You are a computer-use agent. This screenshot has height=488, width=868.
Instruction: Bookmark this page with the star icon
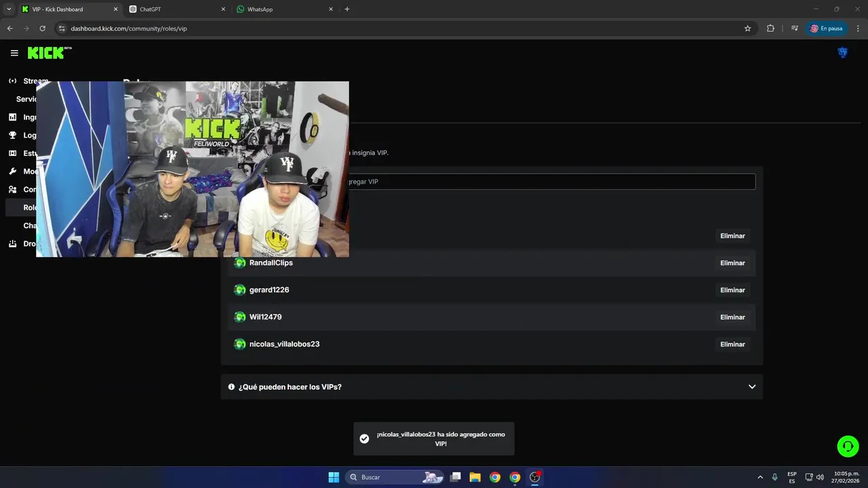(747, 28)
